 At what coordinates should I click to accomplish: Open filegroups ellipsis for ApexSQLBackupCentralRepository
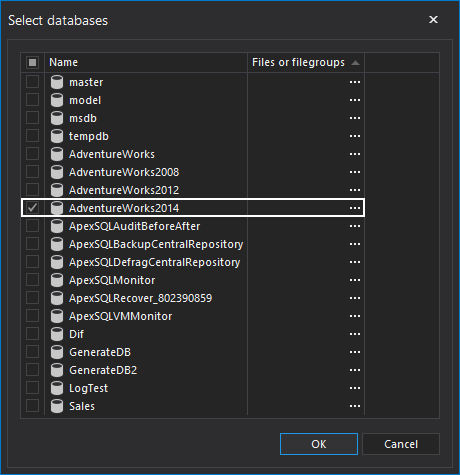[355, 244]
